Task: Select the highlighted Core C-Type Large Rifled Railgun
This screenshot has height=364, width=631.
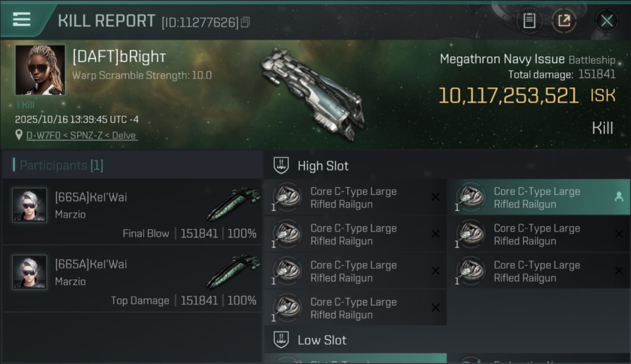Action: click(539, 198)
